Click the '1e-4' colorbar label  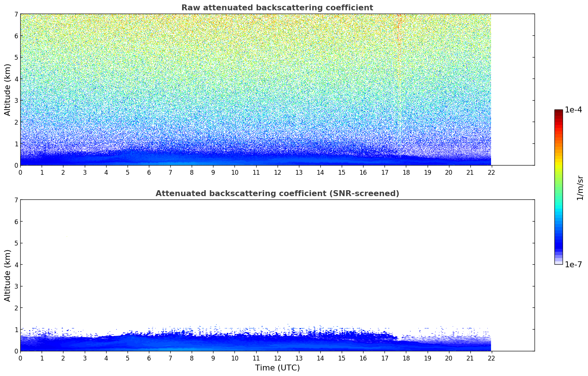tap(573, 110)
